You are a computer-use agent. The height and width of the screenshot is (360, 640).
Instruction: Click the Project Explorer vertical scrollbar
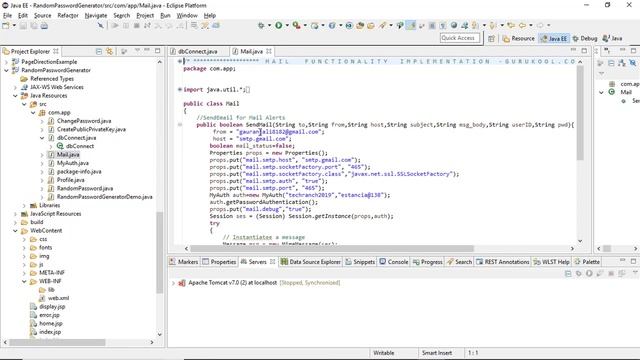pos(160,252)
